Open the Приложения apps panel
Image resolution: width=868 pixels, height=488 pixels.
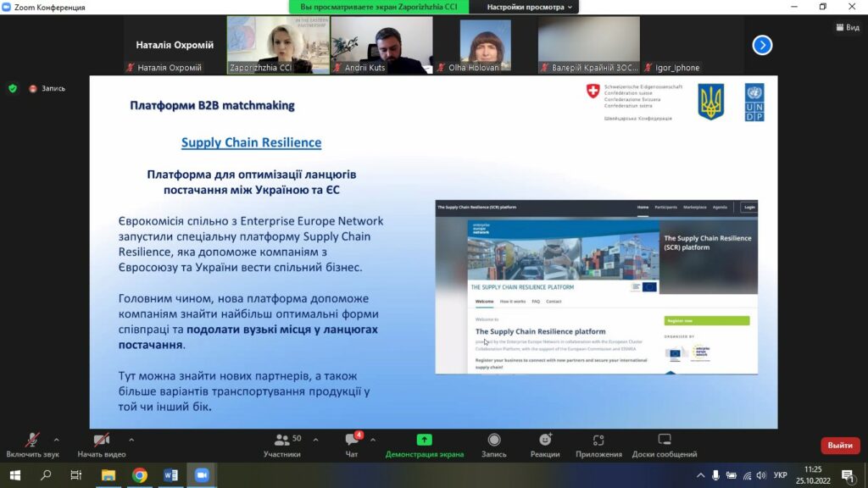pos(598,446)
